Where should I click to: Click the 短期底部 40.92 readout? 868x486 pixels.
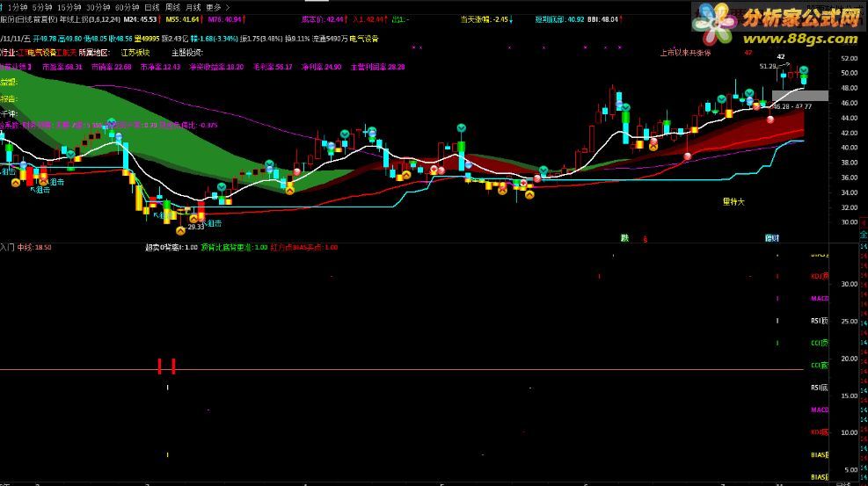click(559, 19)
